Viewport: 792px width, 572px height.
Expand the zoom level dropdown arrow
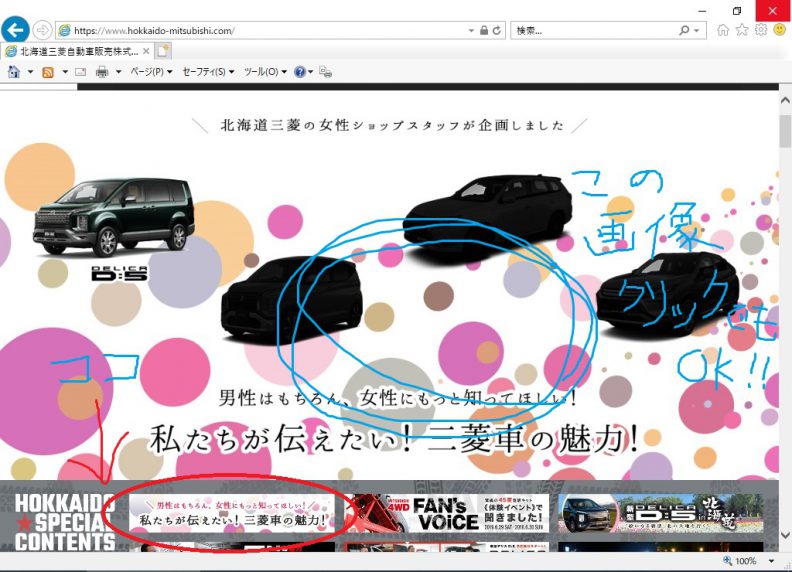771,561
